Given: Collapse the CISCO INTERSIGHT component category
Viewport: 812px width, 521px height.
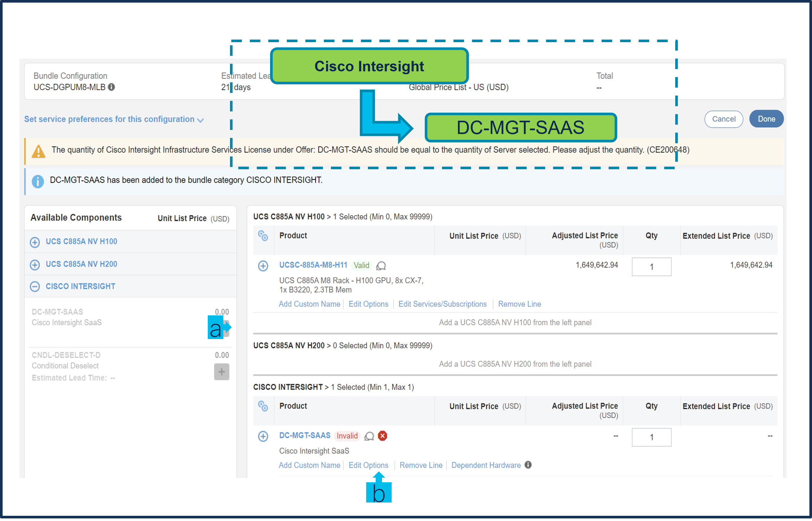Looking at the screenshot, I should tap(35, 286).
